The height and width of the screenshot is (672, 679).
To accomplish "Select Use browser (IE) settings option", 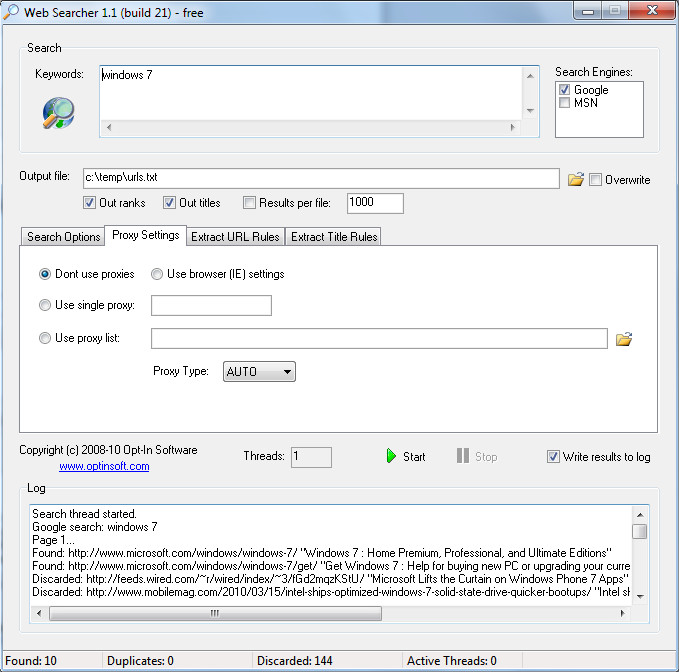I will [157, 274].
